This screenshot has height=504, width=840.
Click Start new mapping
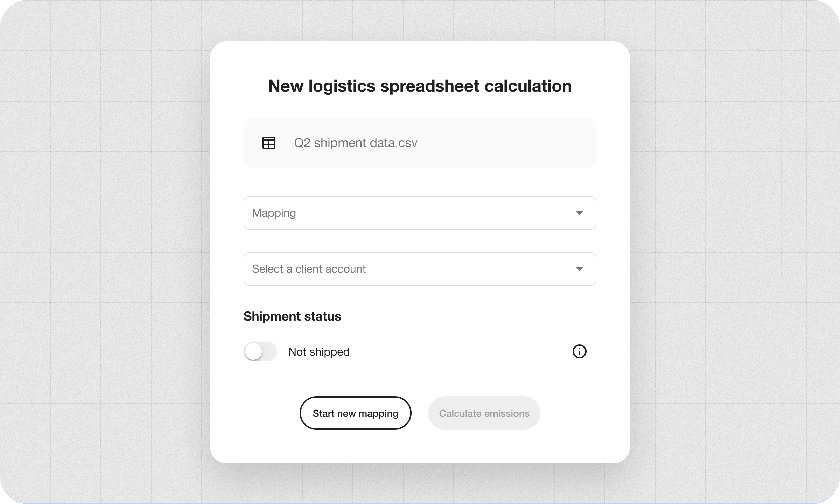[355, 413]
